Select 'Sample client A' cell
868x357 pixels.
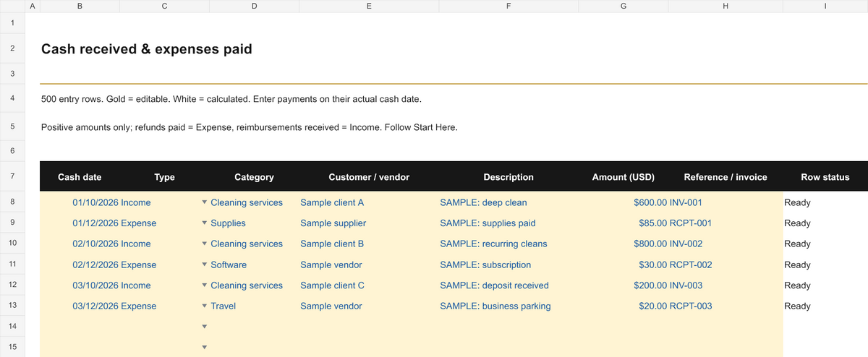pyautogui.click(x=368, y=202)
